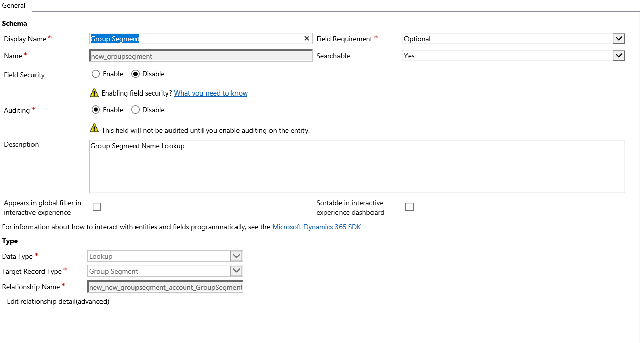Clear the Display Name field with X
This screenshot has height=343, width=644.
pos(307,39)
